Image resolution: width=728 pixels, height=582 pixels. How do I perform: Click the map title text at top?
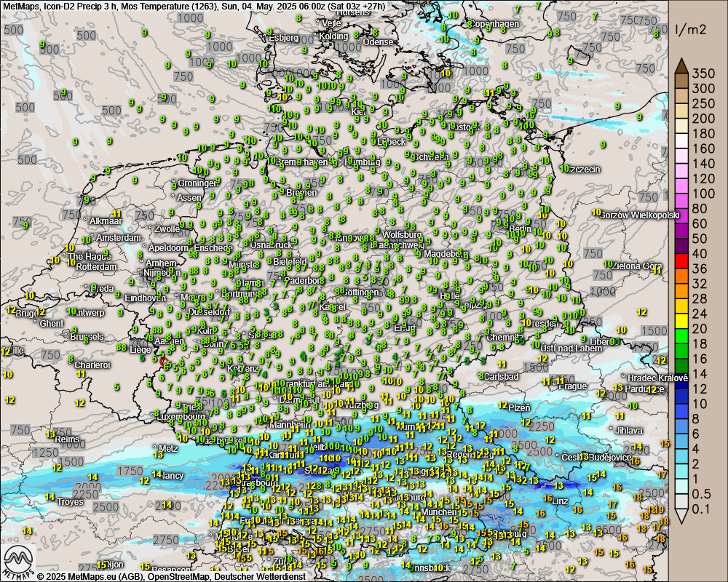(x=194, y=6)
